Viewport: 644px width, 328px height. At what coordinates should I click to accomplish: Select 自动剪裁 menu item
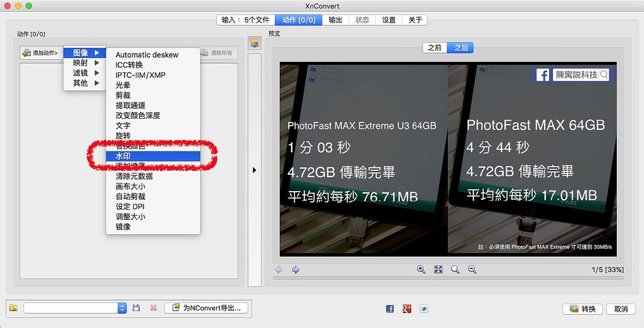pyautogui.click(x=153, y=196)
